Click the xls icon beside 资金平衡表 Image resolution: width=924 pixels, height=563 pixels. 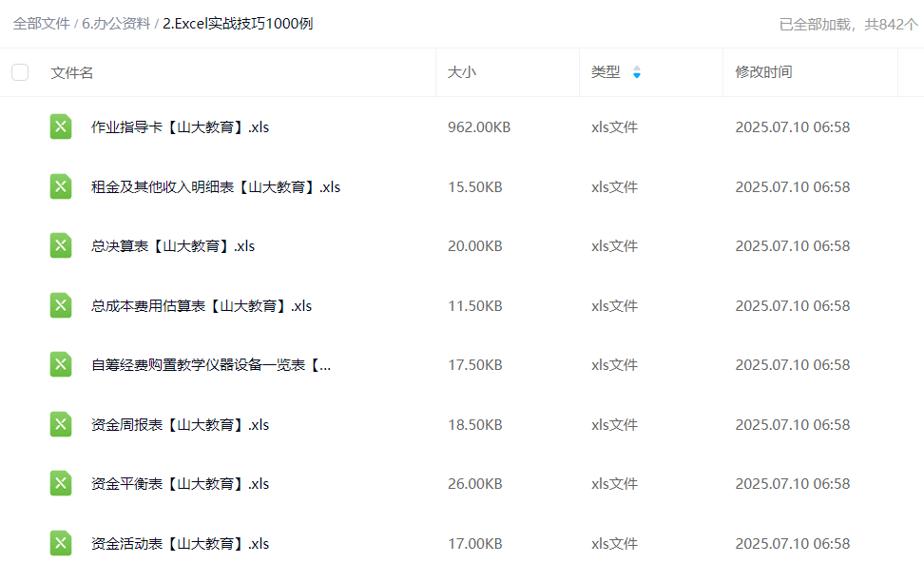61,483
